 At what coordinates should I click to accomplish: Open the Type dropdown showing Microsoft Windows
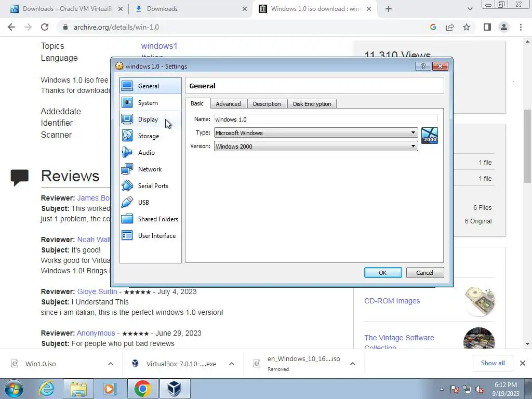pos(316,132)
